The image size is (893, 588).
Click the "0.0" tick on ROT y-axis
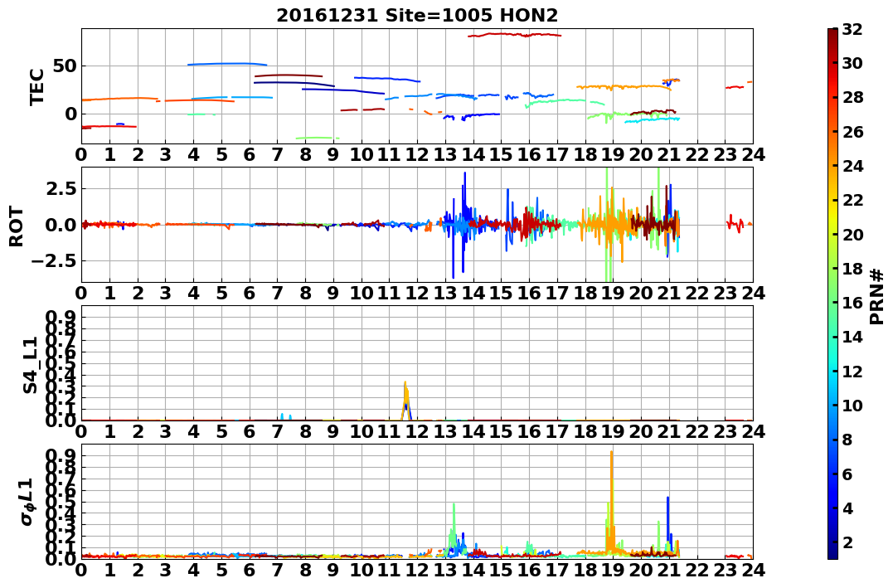(x=59, y=225)
